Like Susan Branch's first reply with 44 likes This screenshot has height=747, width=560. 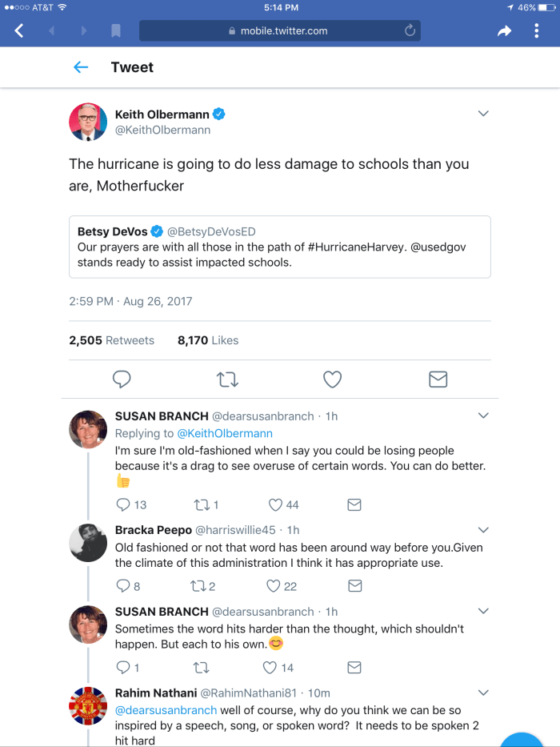coord(275,504)
